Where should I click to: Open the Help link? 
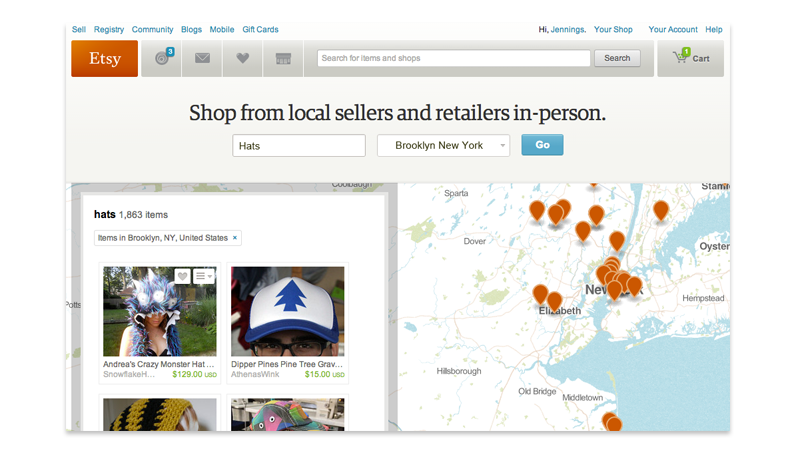pyautogui.click(x=714, y=29)
